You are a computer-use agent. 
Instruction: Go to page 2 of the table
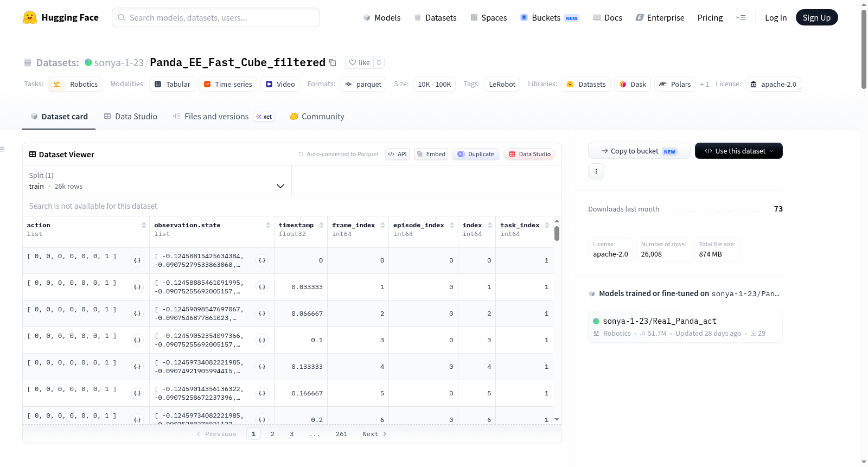click(x=272, y=434)
